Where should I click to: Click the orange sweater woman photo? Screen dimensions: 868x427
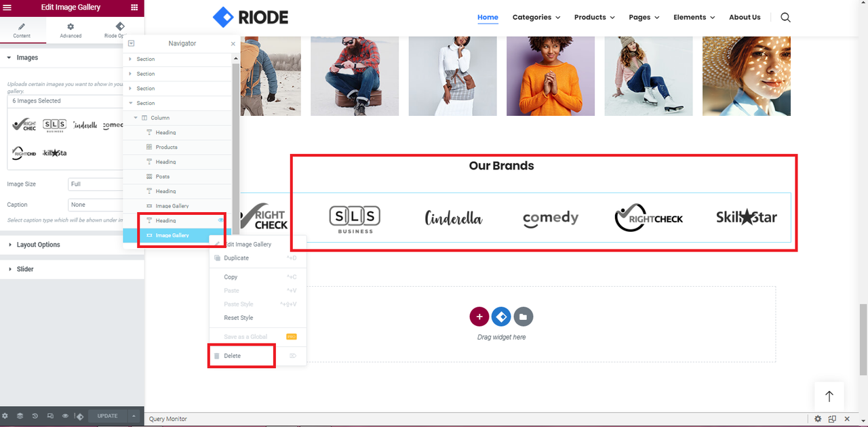tap(551, 76)
